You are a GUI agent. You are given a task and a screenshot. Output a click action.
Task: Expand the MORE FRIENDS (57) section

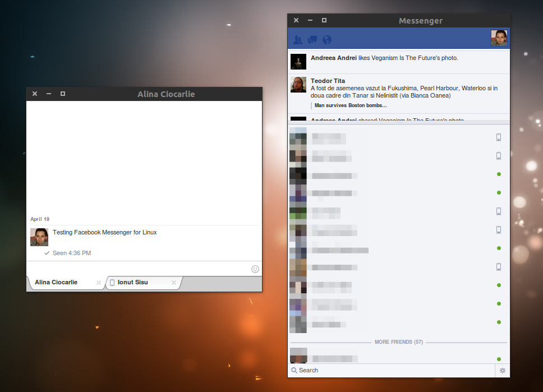pos(398,342)
